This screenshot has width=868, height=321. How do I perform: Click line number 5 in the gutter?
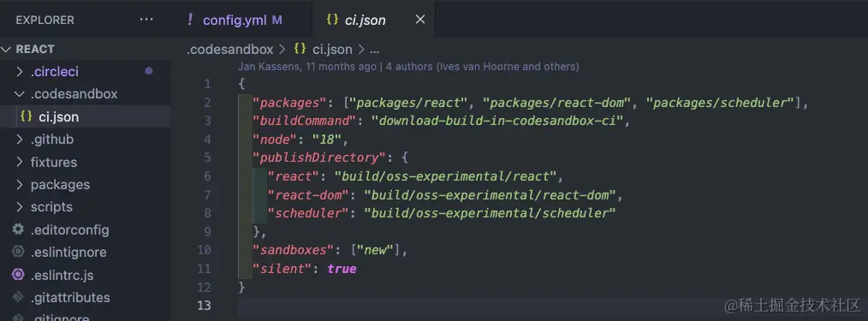208,158
